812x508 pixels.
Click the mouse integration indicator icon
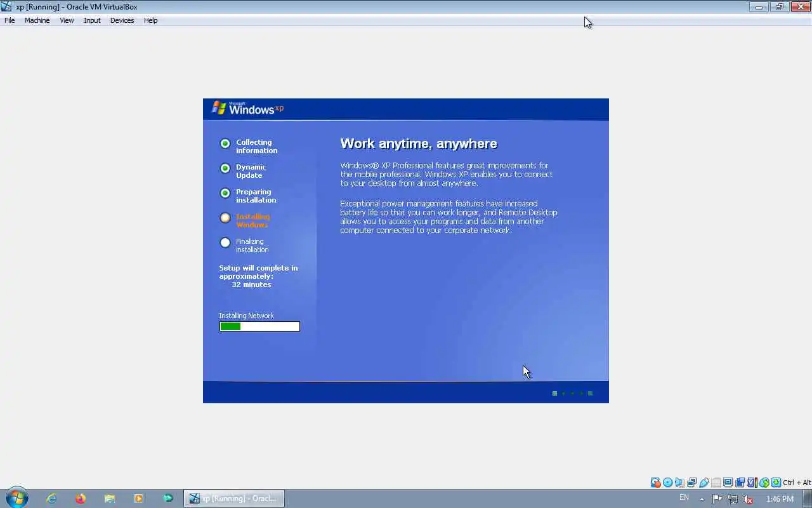[764, 483]
